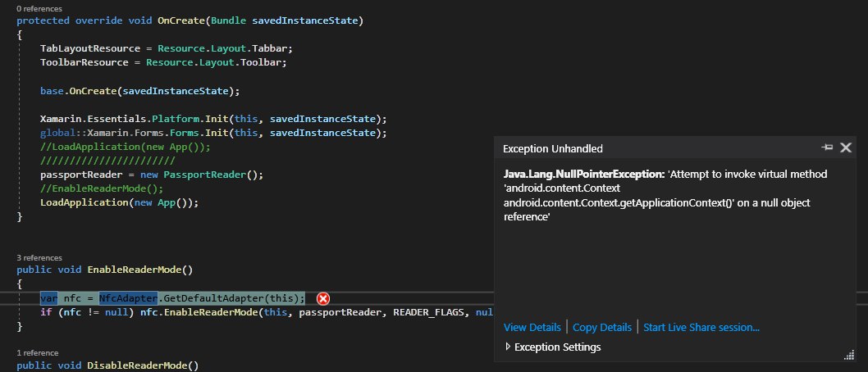This screenshot has height=372, width=868.
Task: Click commented '//EnableReaderMode();' line
Action: (102, 188)
